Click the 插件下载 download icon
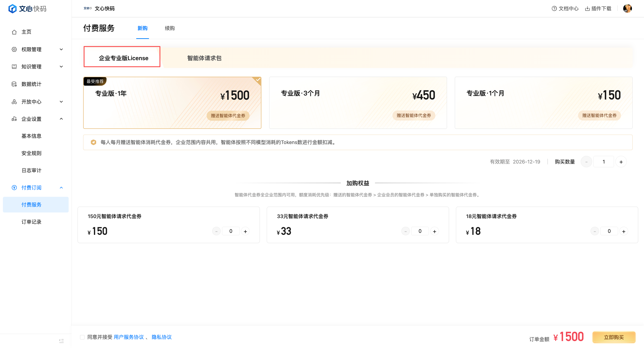644x348 pixels. click(587, 8)
